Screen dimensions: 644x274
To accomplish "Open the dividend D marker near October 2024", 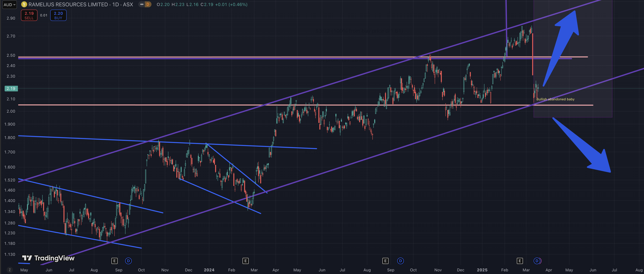I will coord(400,261).
